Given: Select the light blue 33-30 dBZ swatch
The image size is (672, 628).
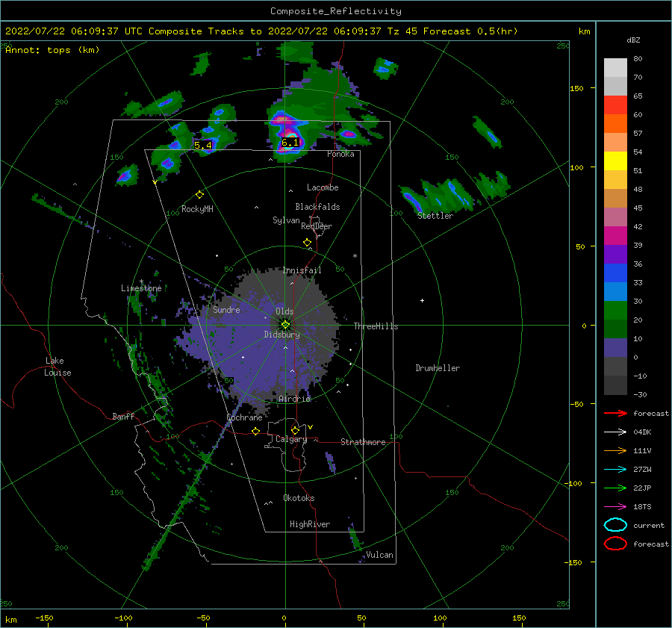Looking at the screenshot, I should (x=615, y=291).
